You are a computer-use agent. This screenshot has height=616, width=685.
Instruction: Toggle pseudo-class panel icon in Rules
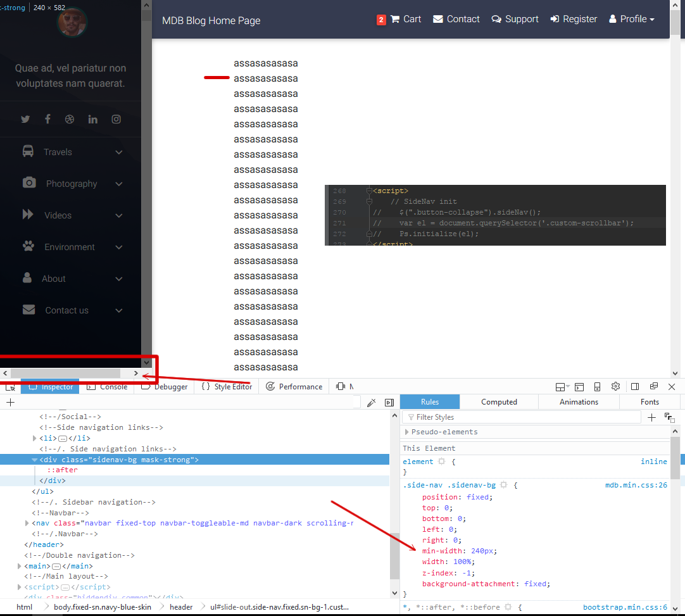[669, 418]
